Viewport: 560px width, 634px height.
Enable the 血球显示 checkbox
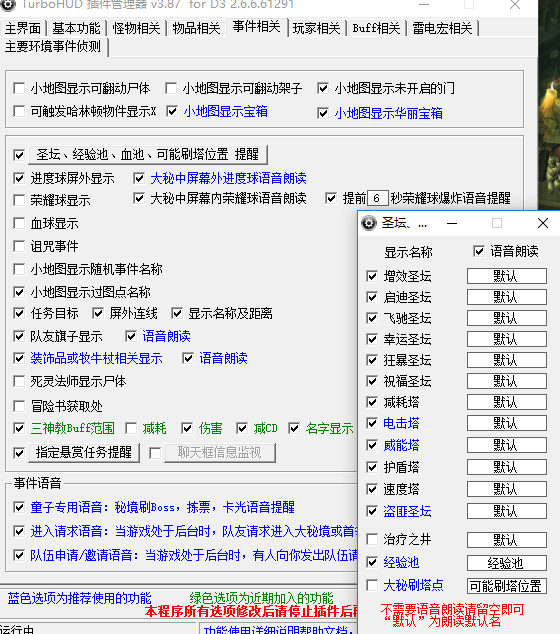point(19,223)
